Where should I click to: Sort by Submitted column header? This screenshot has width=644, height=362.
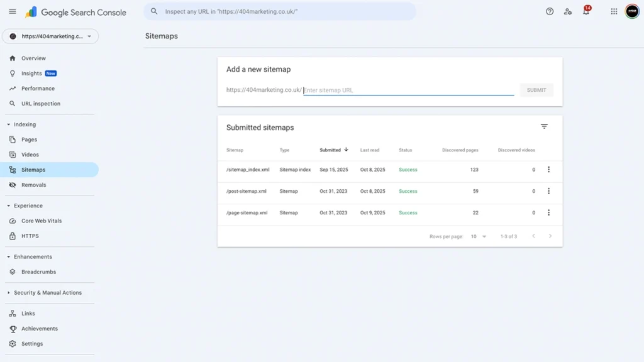point(331,150)
